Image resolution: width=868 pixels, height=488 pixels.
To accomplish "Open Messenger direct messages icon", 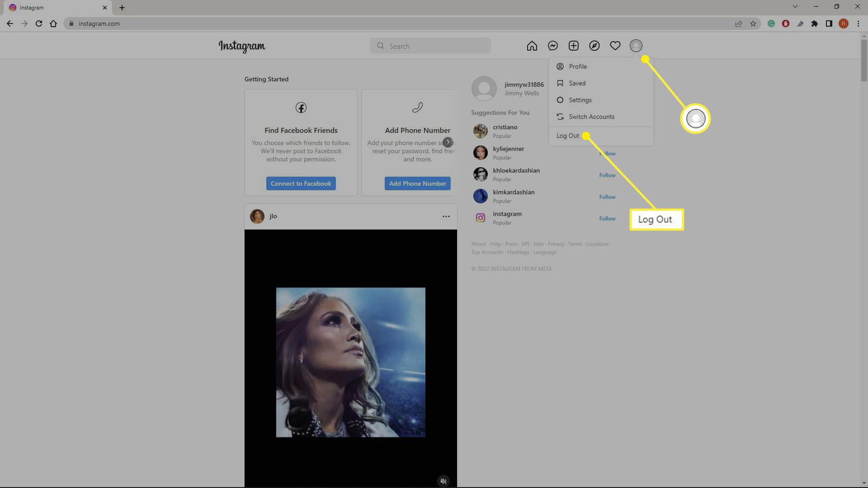I will tap(553, 46).
